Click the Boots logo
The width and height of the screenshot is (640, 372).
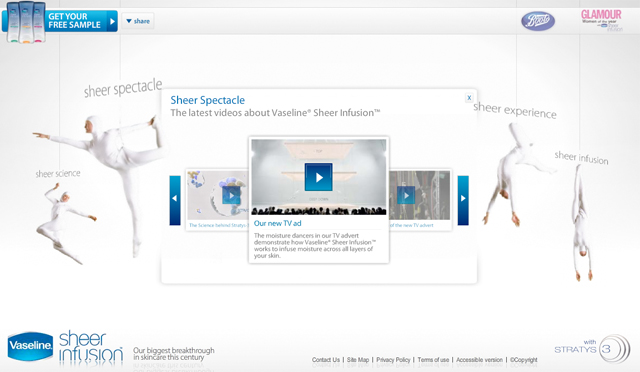coord(538,21)
